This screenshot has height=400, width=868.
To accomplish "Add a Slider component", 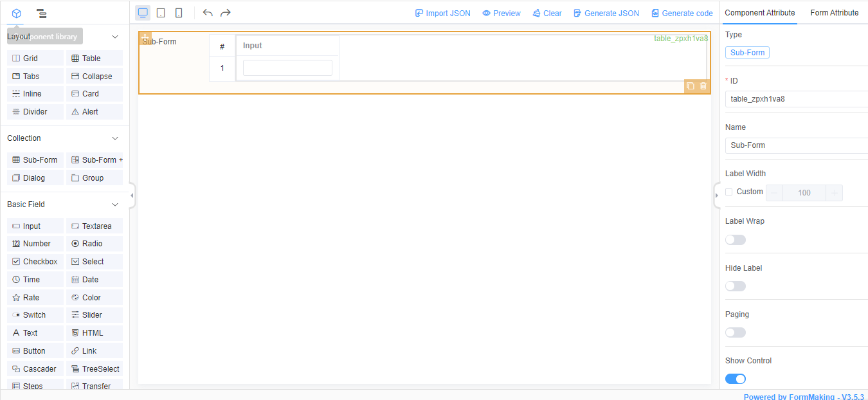I will pyautogui.click(x=95, y=315).
